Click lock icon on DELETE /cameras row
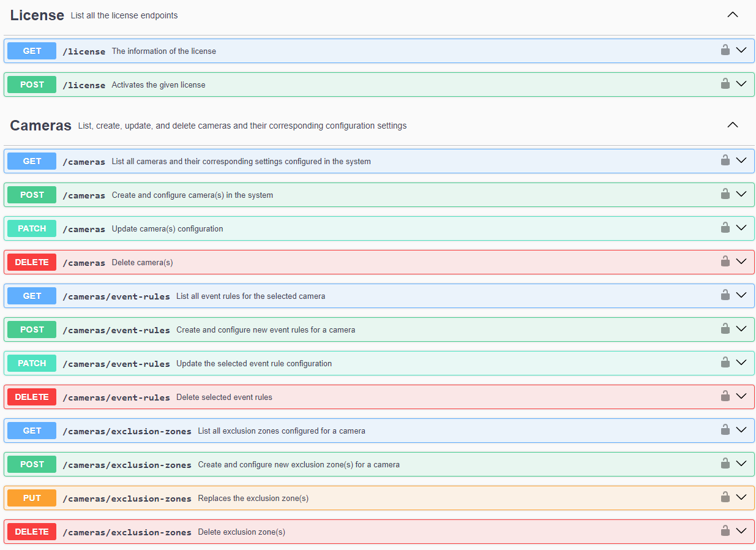Image resolution: width=756 pixels, height=550 pixels. [x=725, y=262]
